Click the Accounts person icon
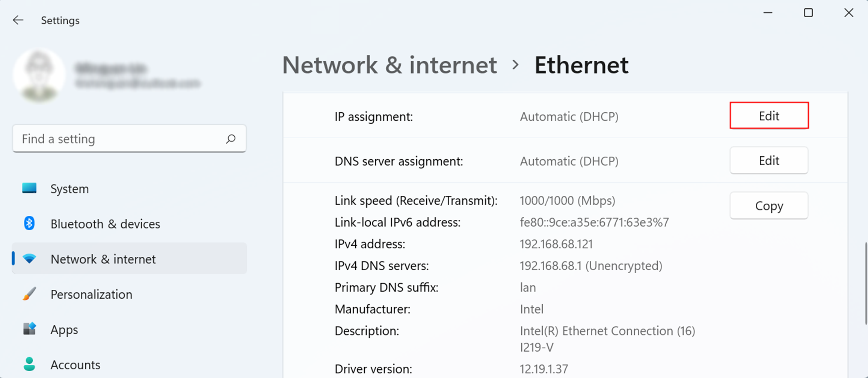This screenshot has height=378, width=868. click(29, 364)
